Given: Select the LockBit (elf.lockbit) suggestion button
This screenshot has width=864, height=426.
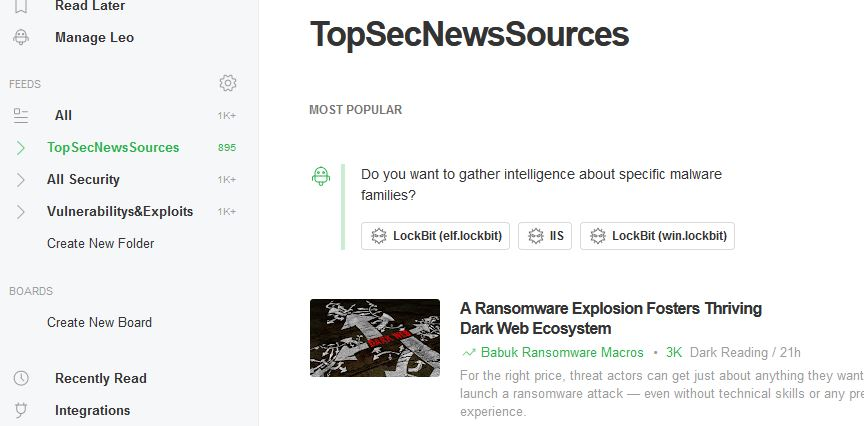Looking at the screenshot, I should pyautogui.click(x=435, y=236).
